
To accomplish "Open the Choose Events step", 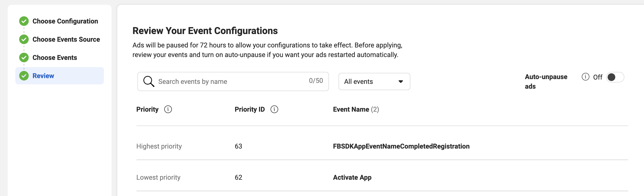I will point(55,58).
